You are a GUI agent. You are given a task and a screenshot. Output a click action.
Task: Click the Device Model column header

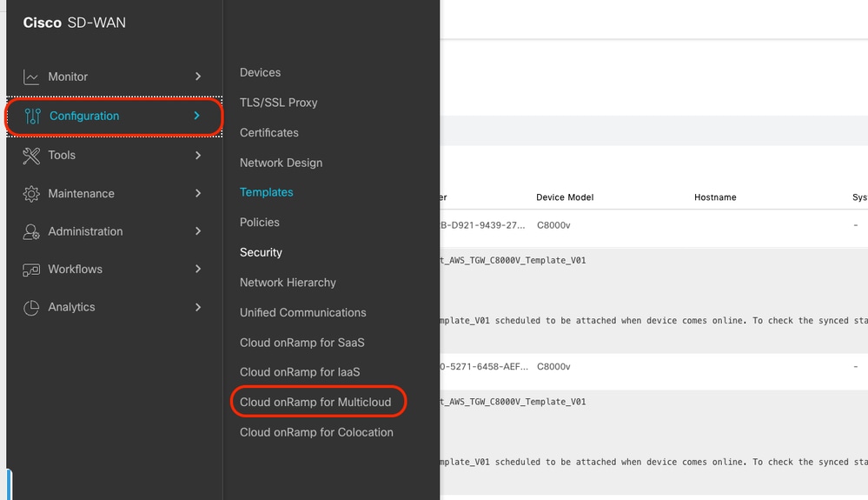pos(565,197)
